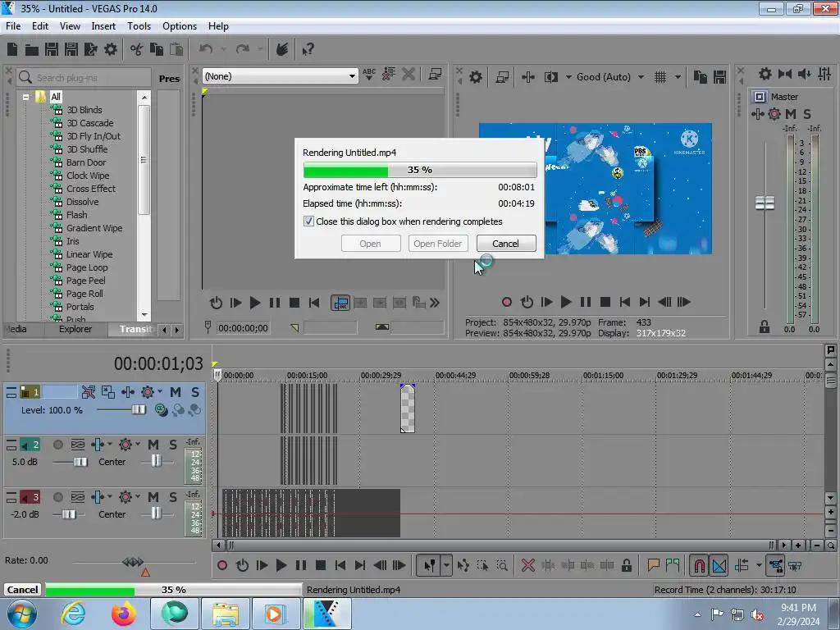Click the Zoom Edit Tool magnifier icon
This screenshot has height=630, width=840.
(502, 565)
